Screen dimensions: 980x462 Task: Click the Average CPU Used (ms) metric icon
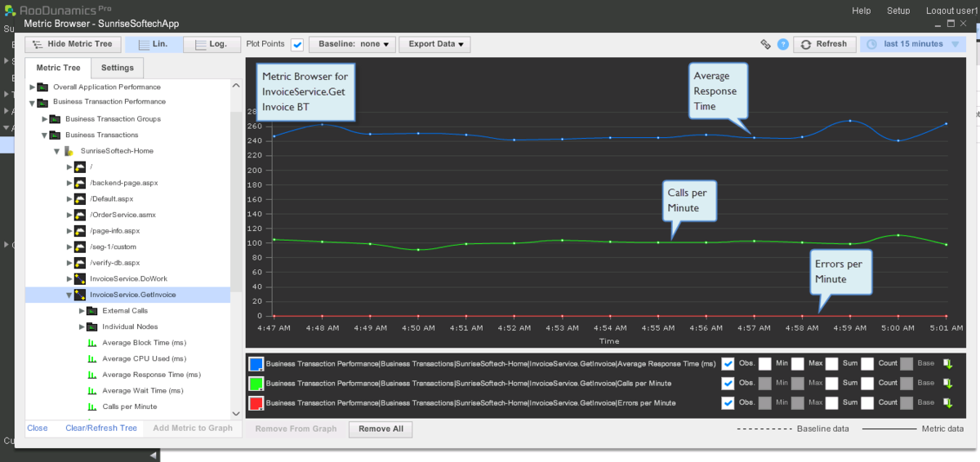click(92, 358)
